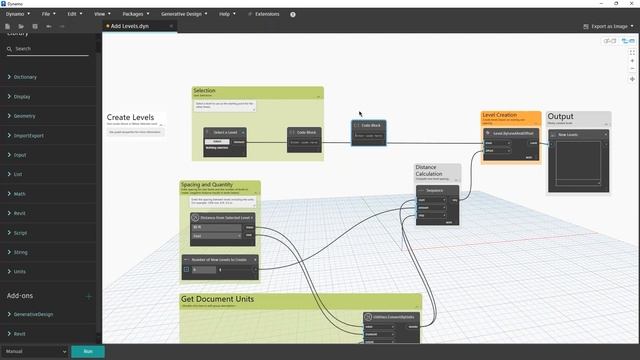Click the notification info icon beside Extensions
The height and width of the screenshot is (360, 640).
pos(293,14)
